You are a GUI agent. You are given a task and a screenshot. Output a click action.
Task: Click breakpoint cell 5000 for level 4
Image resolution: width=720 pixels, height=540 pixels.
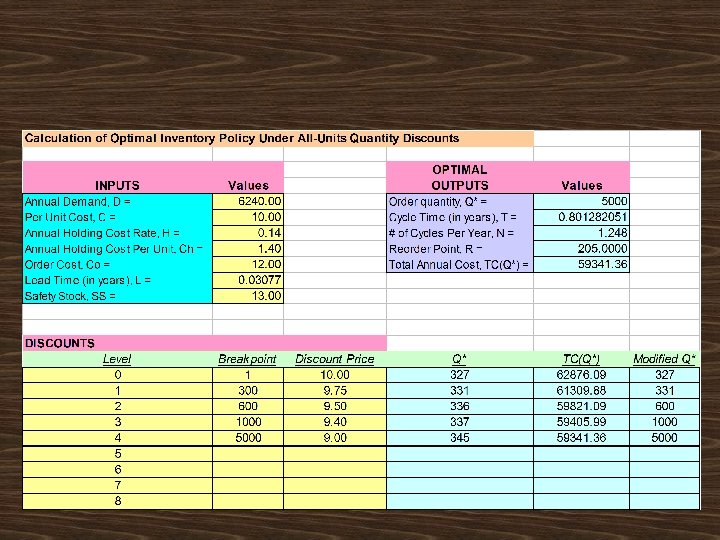[x=248, y=438]
